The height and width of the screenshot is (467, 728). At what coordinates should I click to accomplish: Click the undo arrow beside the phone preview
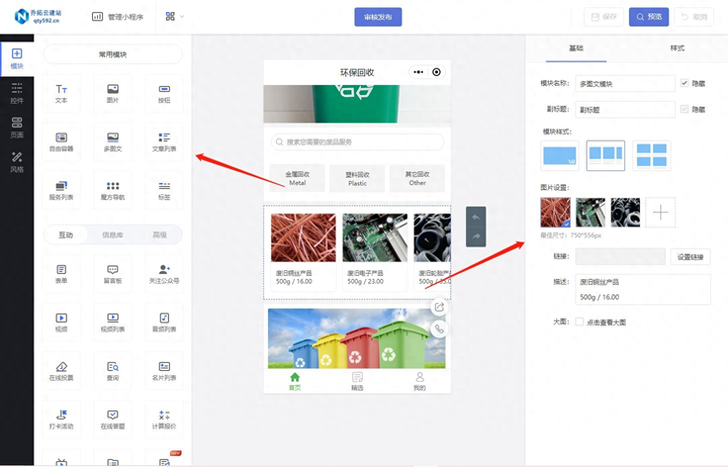click(476, 217)
